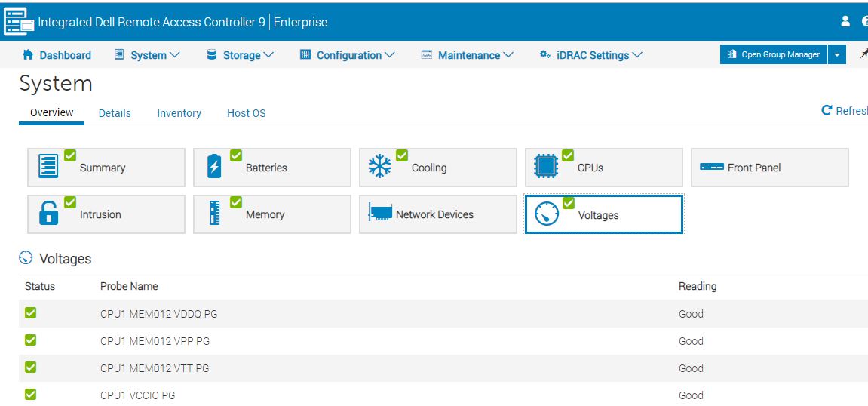Click the Memory module icon
This screenshot has height=406, width=868.
(214, 214)
